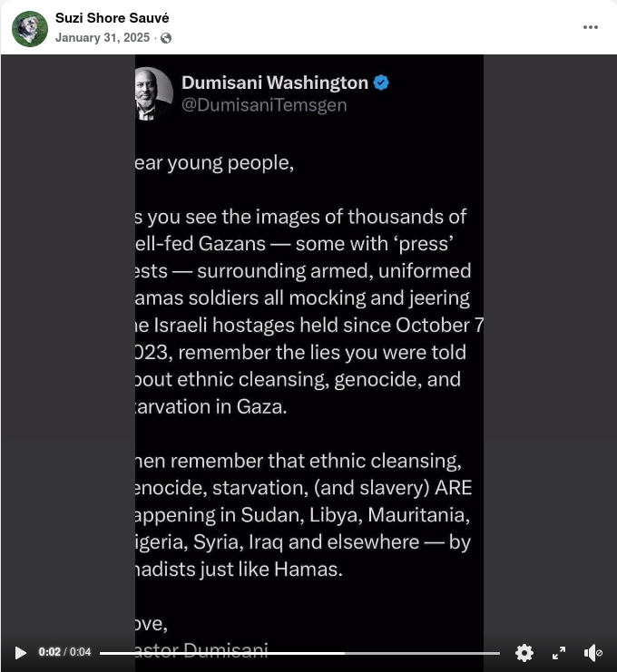Image resolution: width=617 pixels, height=672 pixels.
Task: Open the January 31, 2025 post timestamp
Action: 102,38
